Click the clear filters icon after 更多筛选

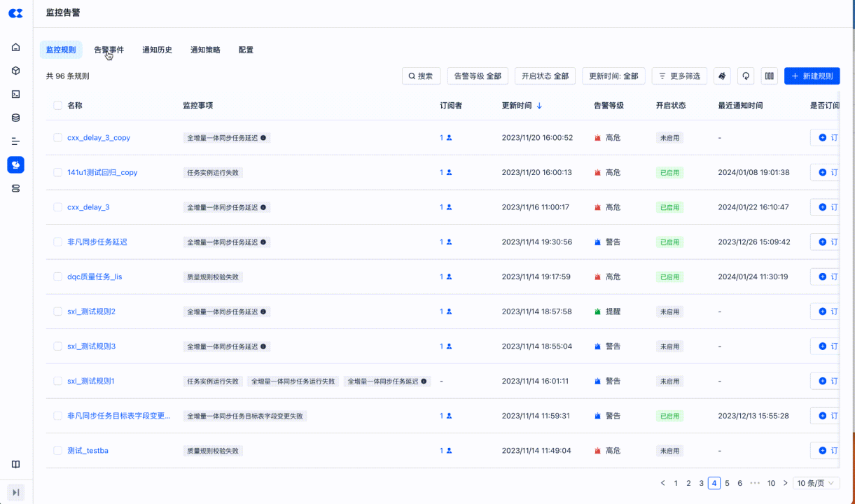click(722, 76)
